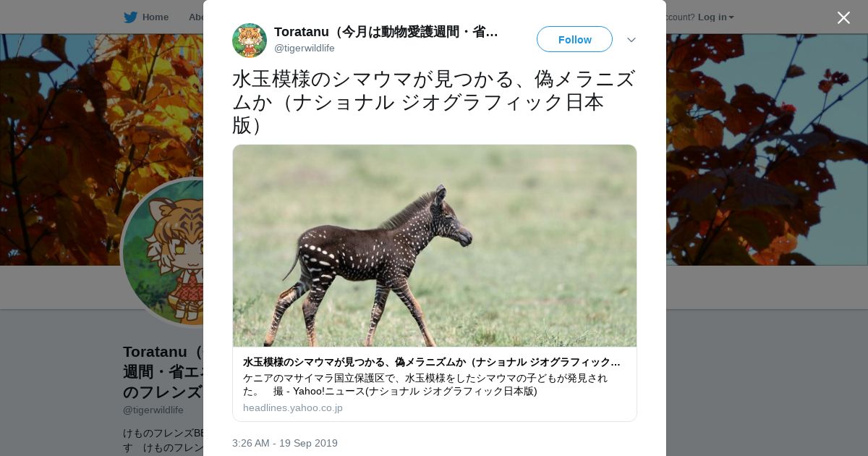Follow the Toratanu account

(574, 39)
